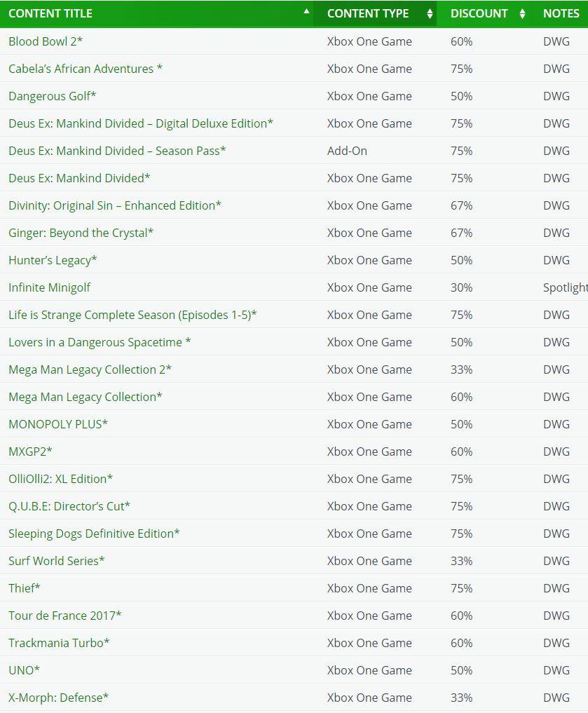This screenshot has width=588, height=713.
Task: Open X-Morph: Defense link
Action: point(59,697)
